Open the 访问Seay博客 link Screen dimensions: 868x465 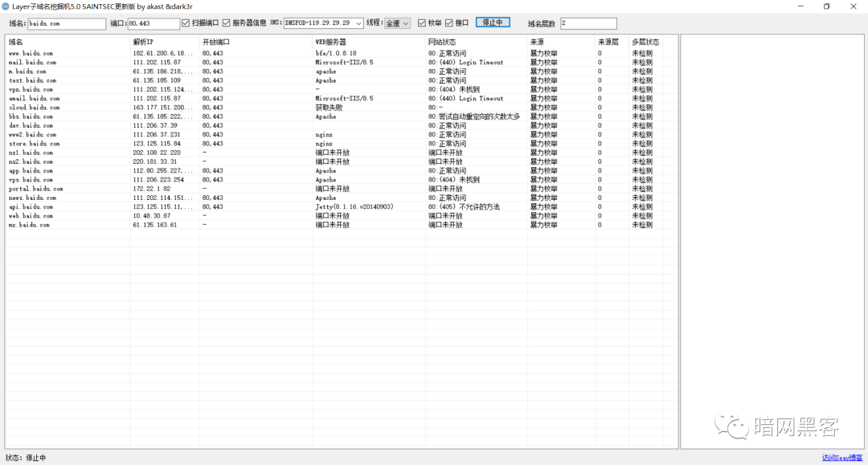click(x=842, y=458)
